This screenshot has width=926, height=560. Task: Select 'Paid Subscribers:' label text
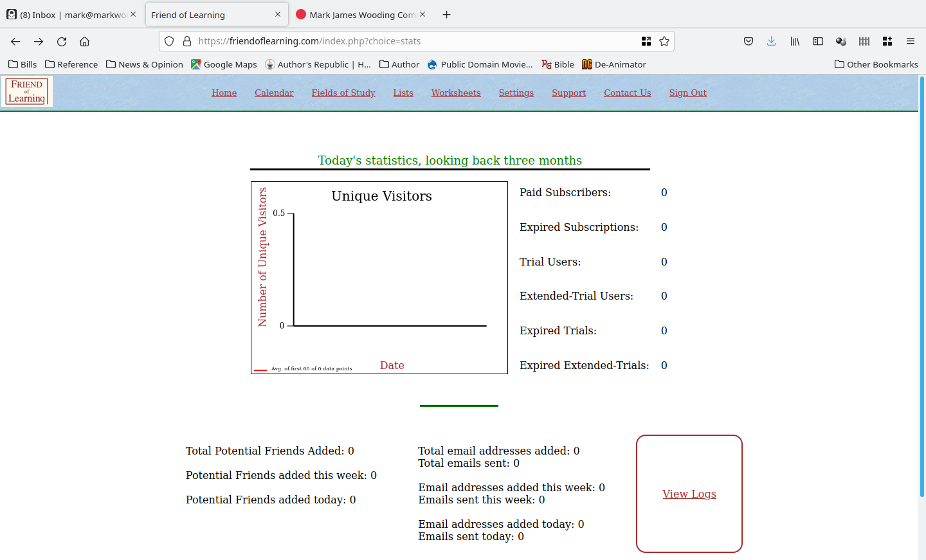tap(565, 192)
